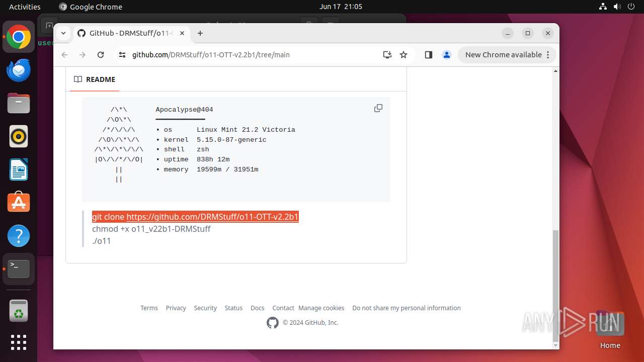Click scrollbar up arrow
Image resolution: width=644 pixels, height=362 pixels.
click(555, 71)
